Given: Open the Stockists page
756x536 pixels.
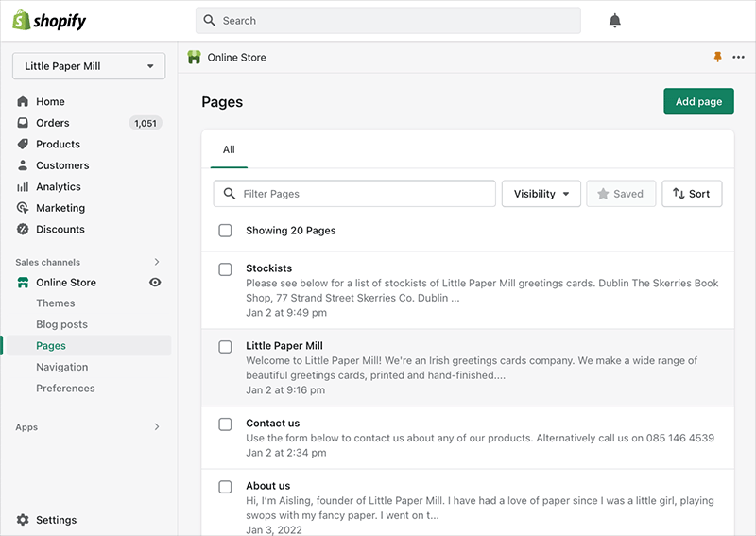Looking at the screenshot, I should 268,268.
